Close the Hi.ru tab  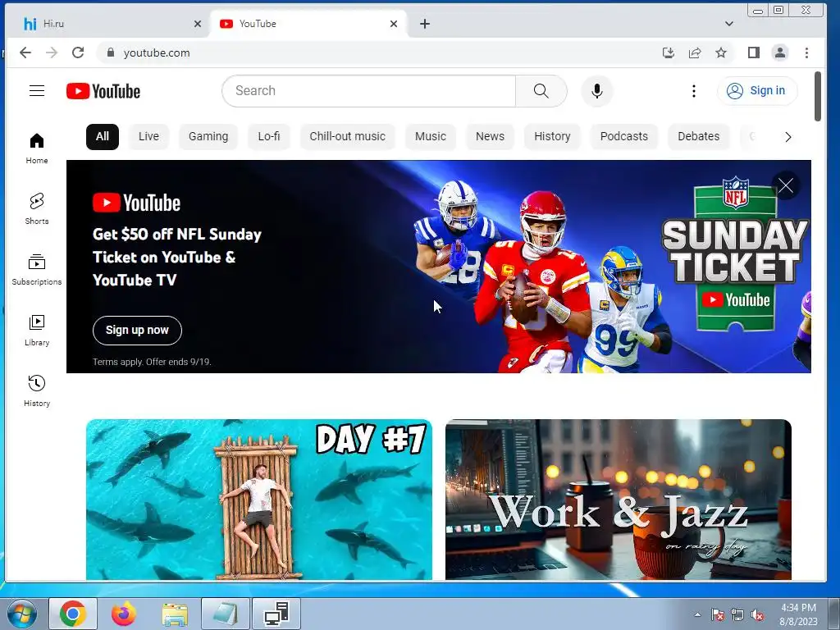[198, 24]
